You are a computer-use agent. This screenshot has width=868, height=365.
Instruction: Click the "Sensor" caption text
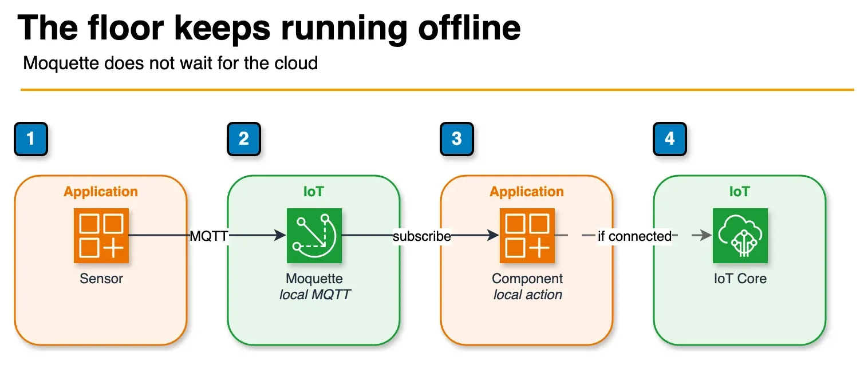(101, 279)
